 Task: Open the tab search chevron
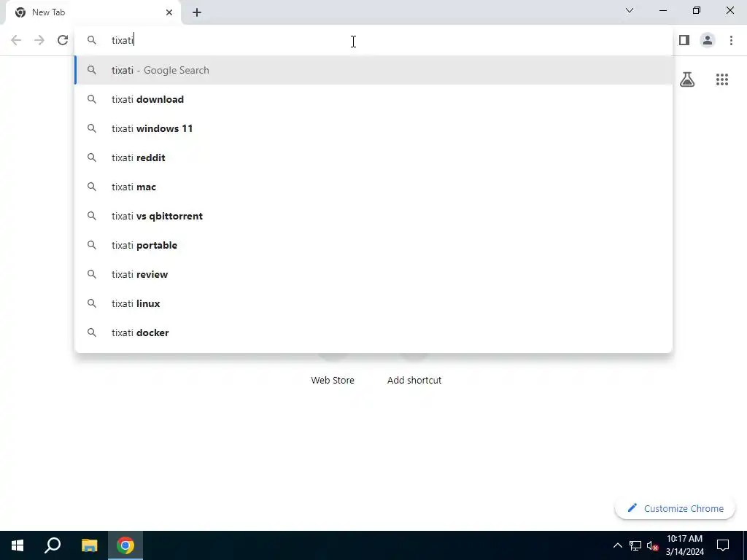click(630, 10)
